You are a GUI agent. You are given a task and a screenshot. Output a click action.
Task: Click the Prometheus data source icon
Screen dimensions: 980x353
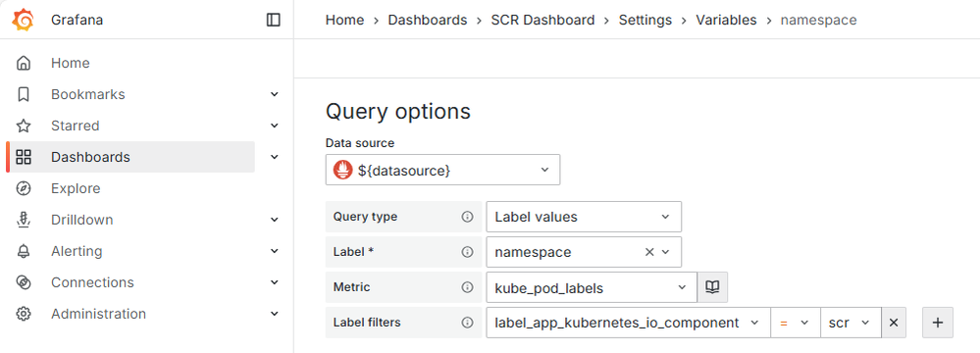click(x=343, y=170)
